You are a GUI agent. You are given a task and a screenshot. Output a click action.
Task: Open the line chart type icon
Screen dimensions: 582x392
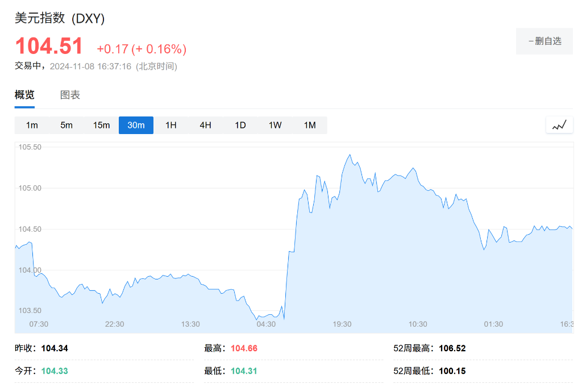[559, 125]
